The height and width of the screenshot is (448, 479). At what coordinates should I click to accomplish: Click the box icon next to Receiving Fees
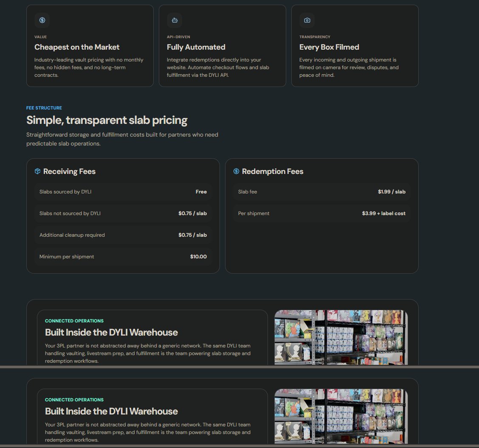click(x=37, y=171)
